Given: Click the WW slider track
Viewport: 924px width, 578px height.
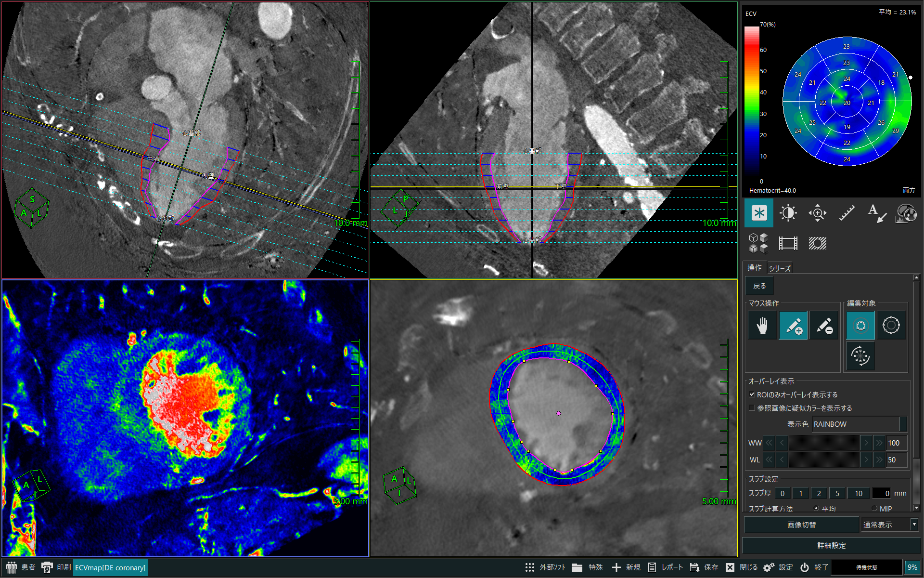Looking at the screenshot, I should tap(824, 443).
